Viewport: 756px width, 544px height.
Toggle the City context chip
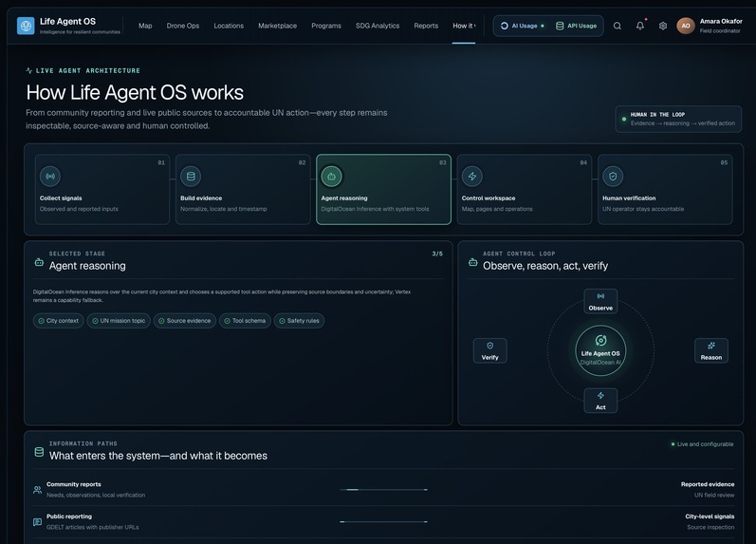pyautogui.click(x=59, y=321)
